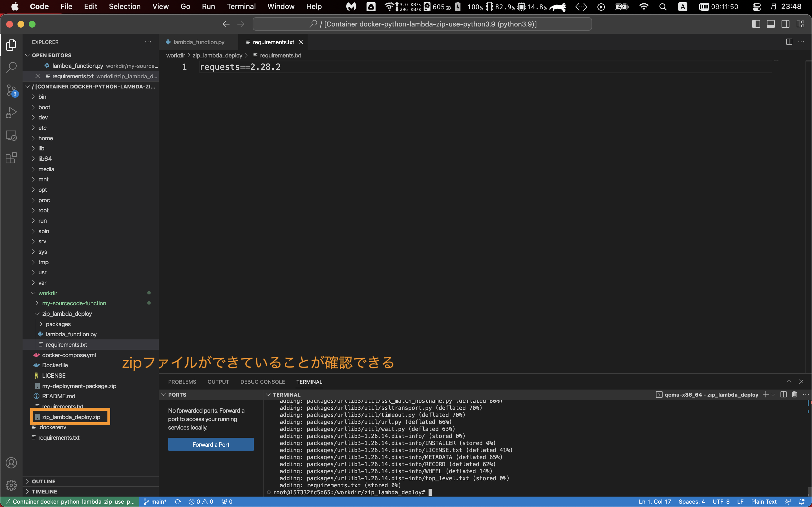812x507 pixels.
Task: Open the Accounts icon in activity bar
Action: [11, 462]
